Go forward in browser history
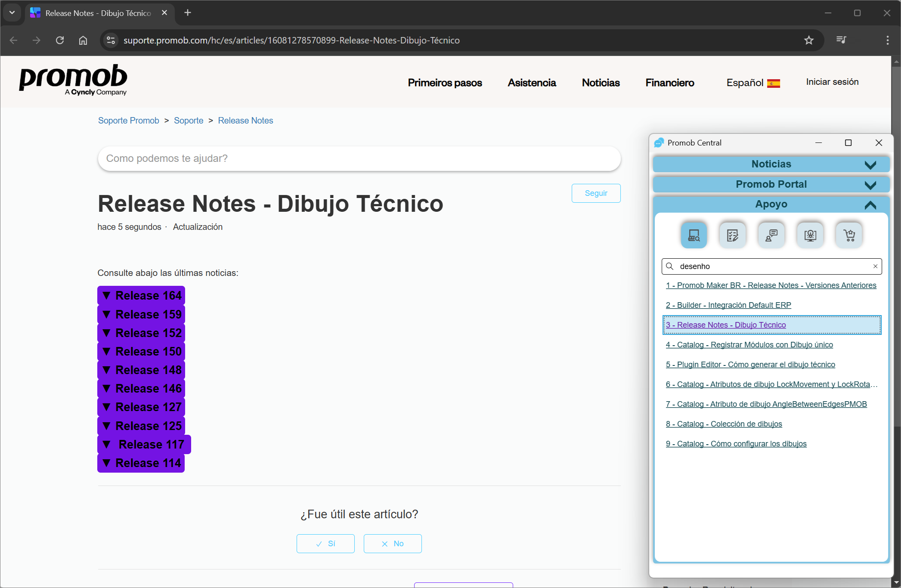 click(37, 40)
